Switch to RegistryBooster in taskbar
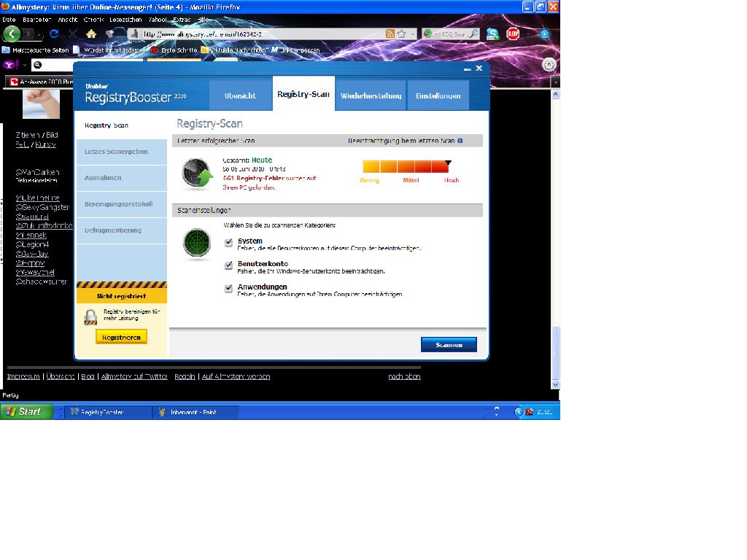 (108, 412)
